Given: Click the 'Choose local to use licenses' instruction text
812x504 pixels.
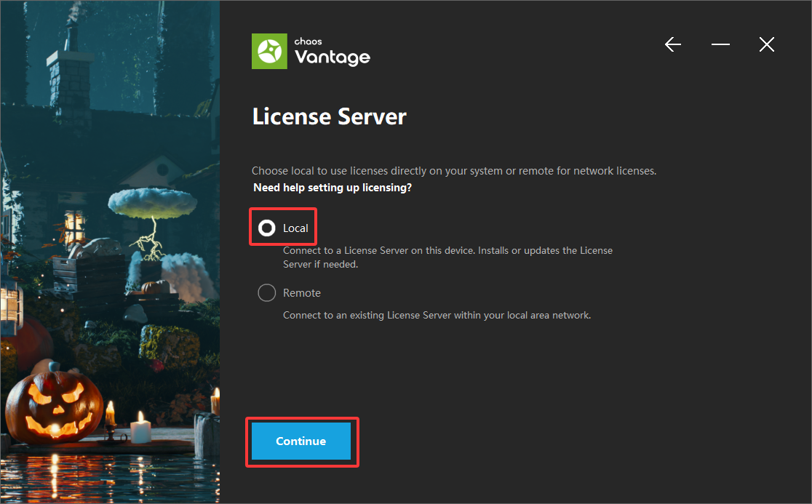Looking at the screenshot, I should coord(453,171).
